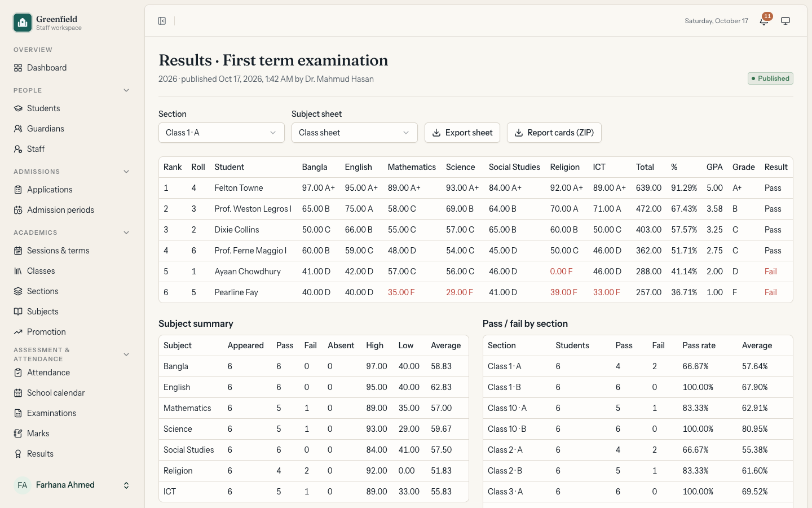Collapse the Academics section chevron
The image size is (812, 508).
click(126, 233)
